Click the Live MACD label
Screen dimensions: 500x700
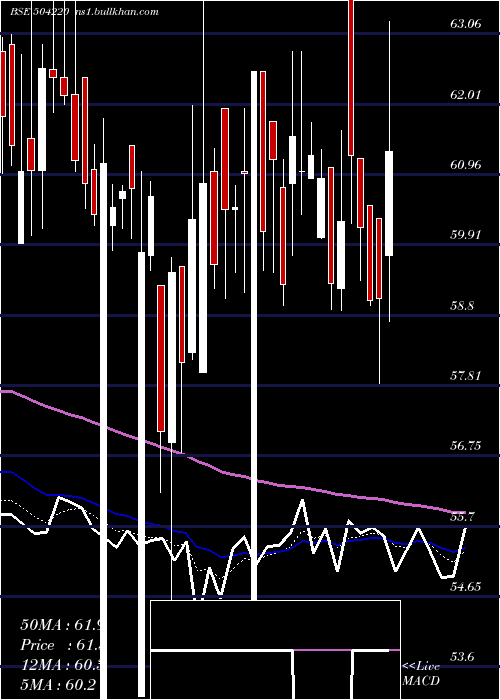pyautogui.click(x=421, y=673)
